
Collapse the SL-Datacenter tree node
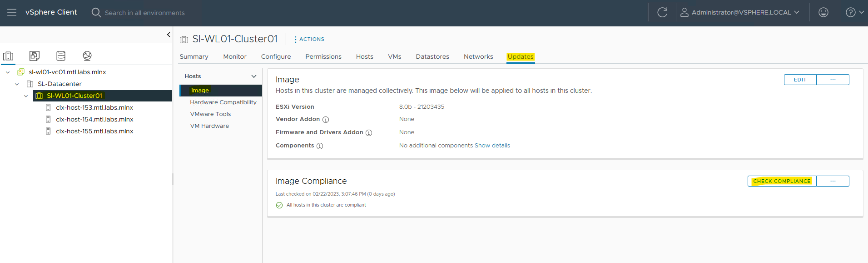17,84
